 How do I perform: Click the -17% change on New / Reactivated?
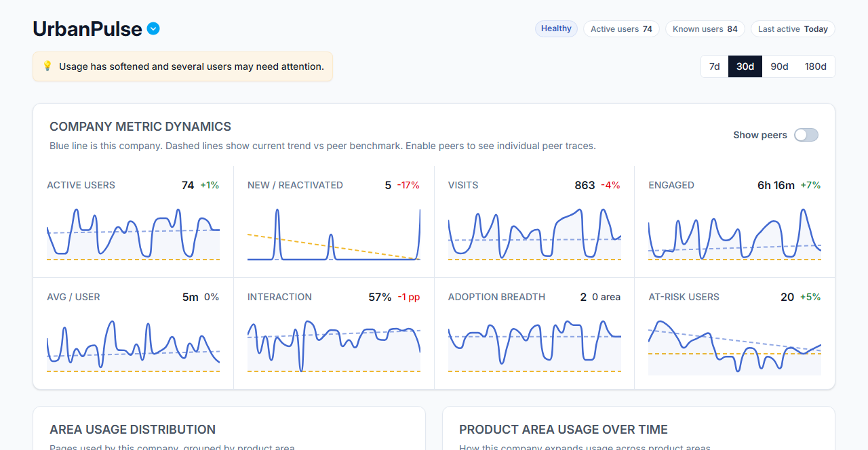(x=408, y=185)
